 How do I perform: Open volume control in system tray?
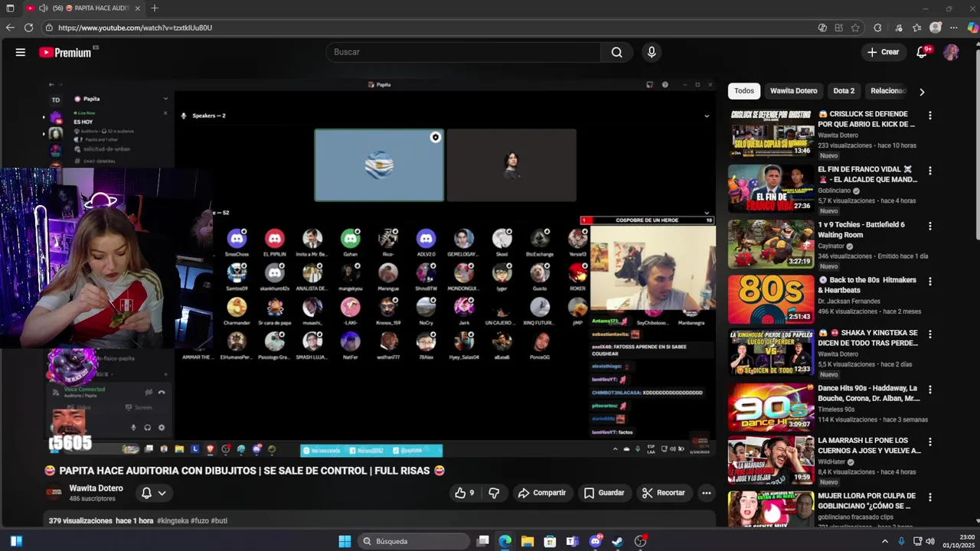click(x=929, y=541)
